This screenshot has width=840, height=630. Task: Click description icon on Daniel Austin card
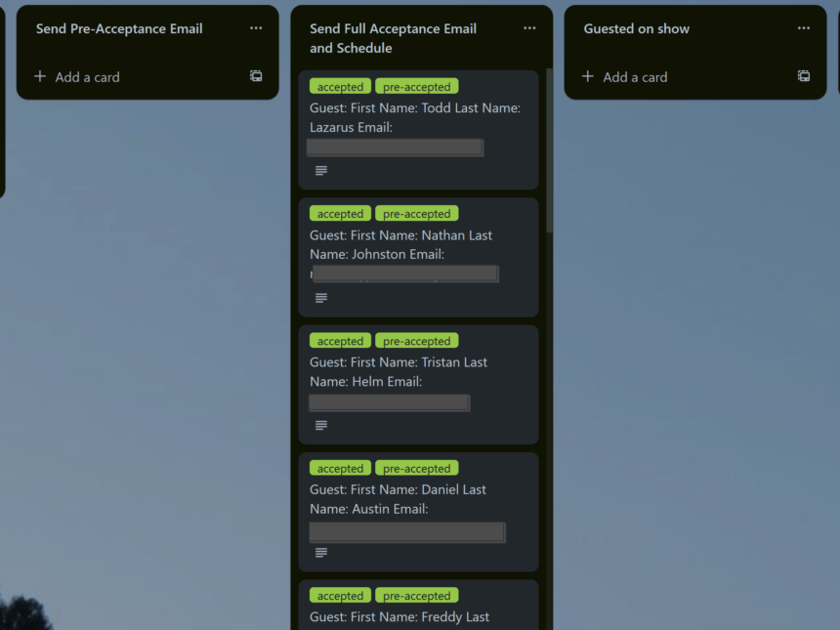tap(321, 553)
